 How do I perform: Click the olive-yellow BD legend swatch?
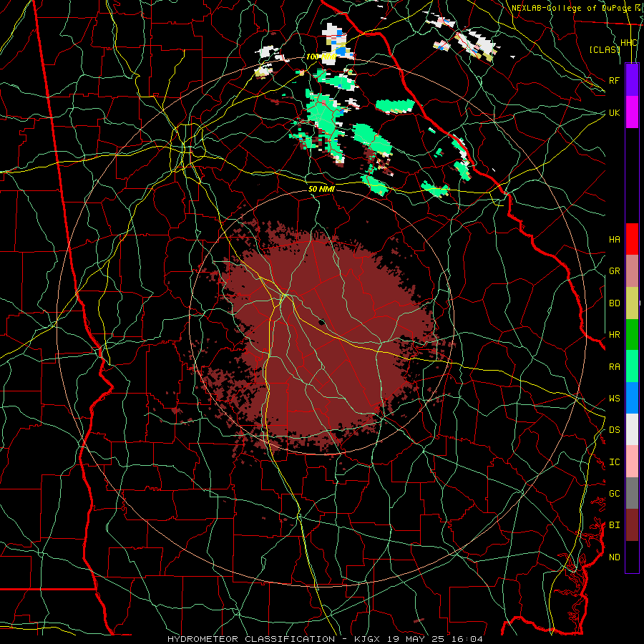(x=632, y=303)
